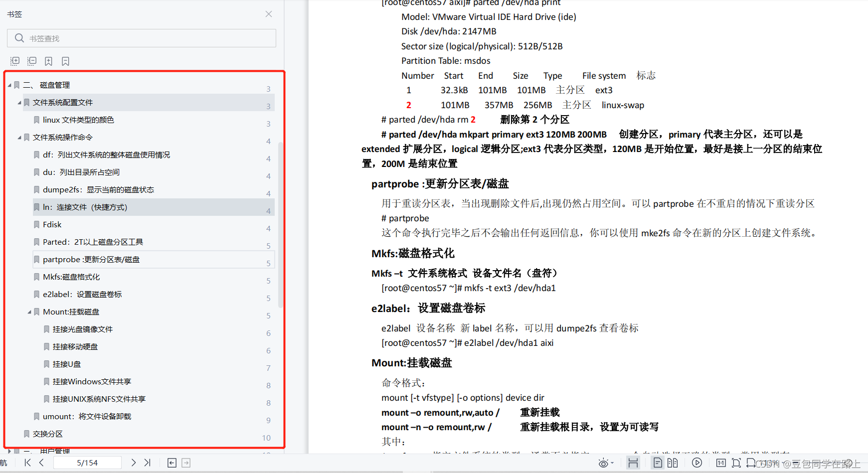Image resolution: width=868 pixels, height=473 pixels.
Task: Click the fit page icon
Action: point(736,463)
